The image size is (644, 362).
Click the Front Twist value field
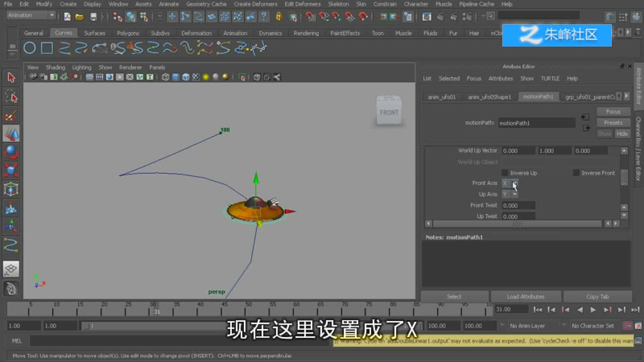(x=518, y=205)
